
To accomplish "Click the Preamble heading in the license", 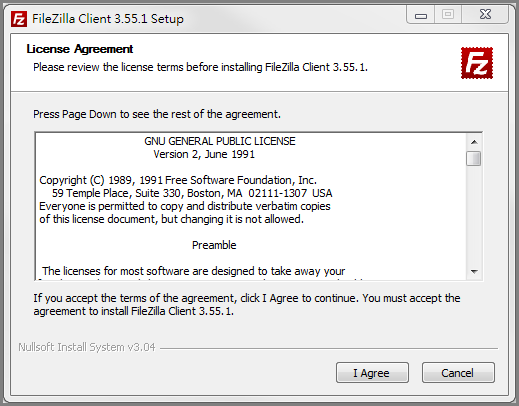I will 214,245.
